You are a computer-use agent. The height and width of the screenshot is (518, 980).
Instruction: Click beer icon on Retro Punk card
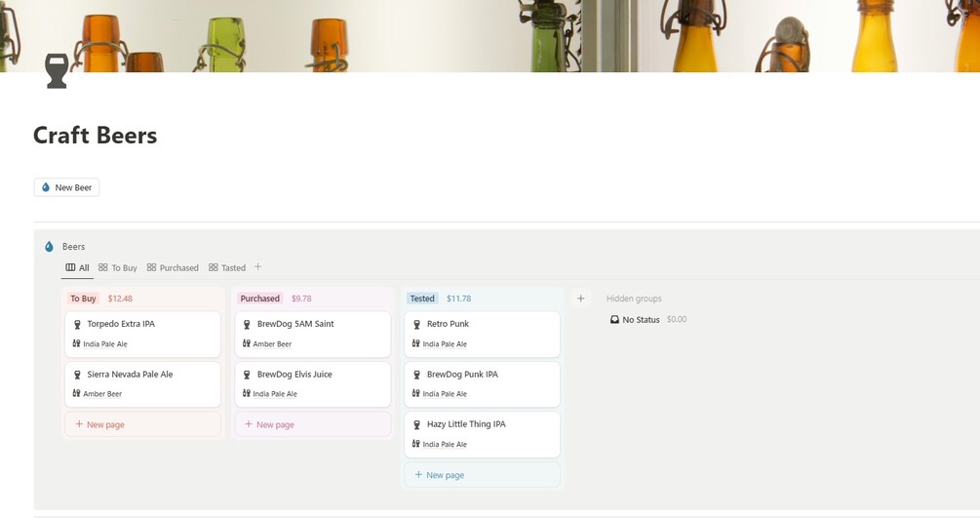coord(417,324)
